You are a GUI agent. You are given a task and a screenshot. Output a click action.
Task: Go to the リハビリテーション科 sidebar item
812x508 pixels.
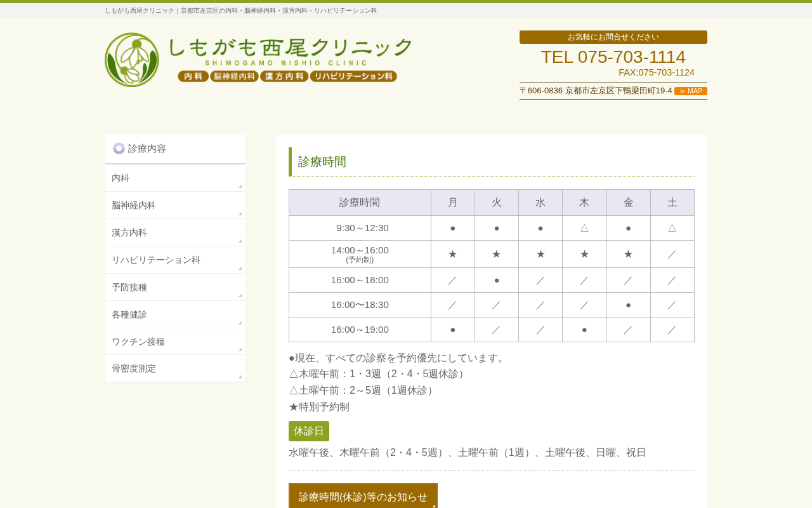tap(175, 260)
